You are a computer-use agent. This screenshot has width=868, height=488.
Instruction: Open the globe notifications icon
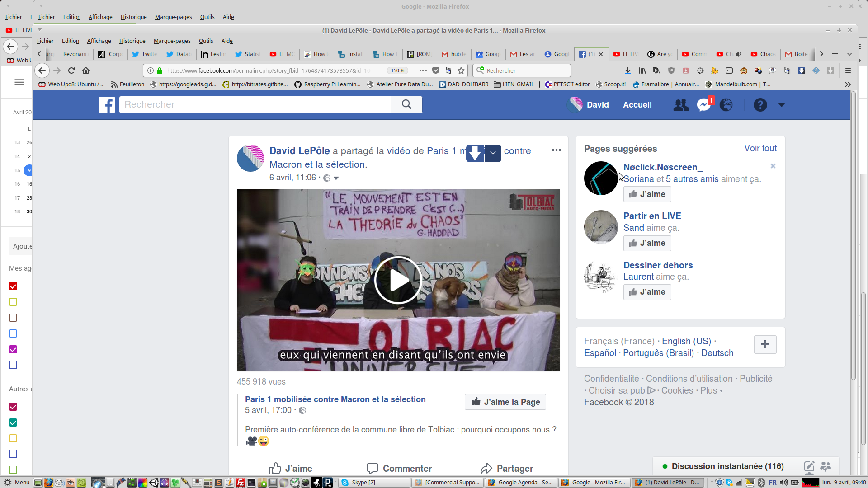(726, 105)
